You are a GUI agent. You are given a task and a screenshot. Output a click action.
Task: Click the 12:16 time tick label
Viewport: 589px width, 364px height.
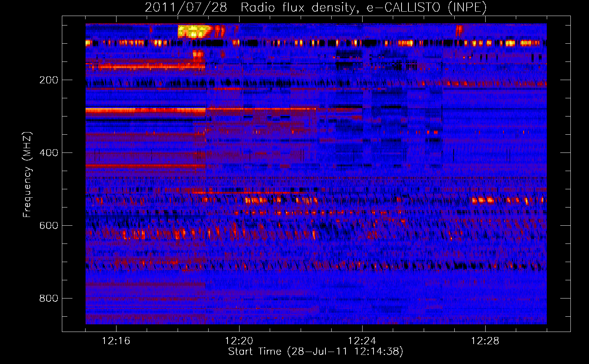[116, 341]
